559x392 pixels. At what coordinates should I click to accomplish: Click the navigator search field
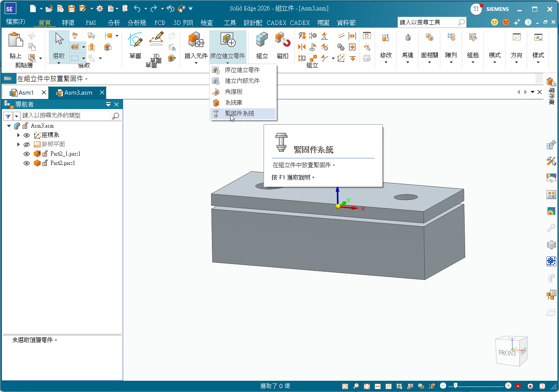point(67,116)
